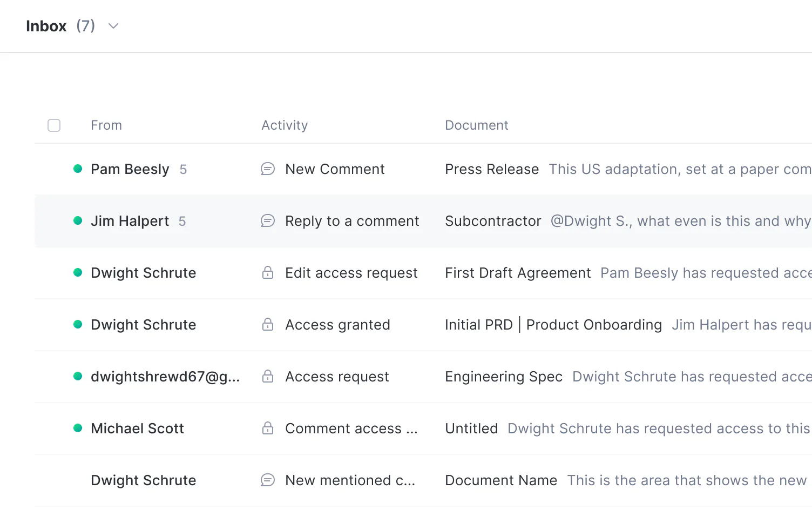Screen dimensions: 812x523
Task: Open preview 'This is the area that shows'
Action: tap(687, 480)
